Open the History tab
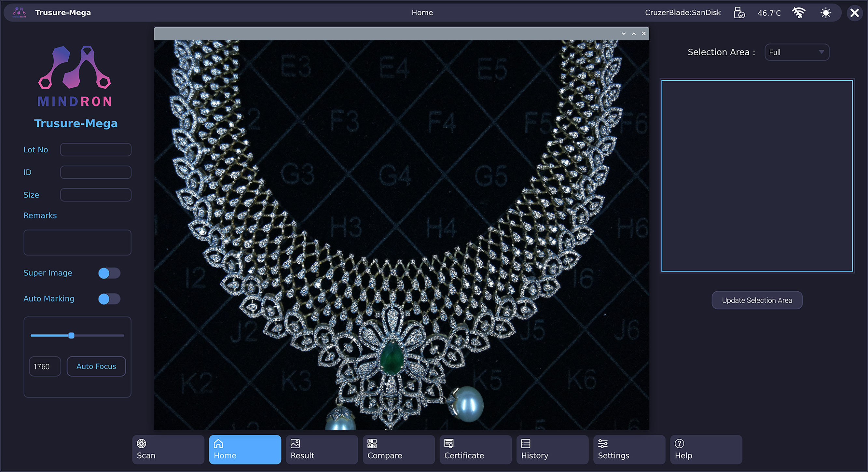 (x=552, y=450)
